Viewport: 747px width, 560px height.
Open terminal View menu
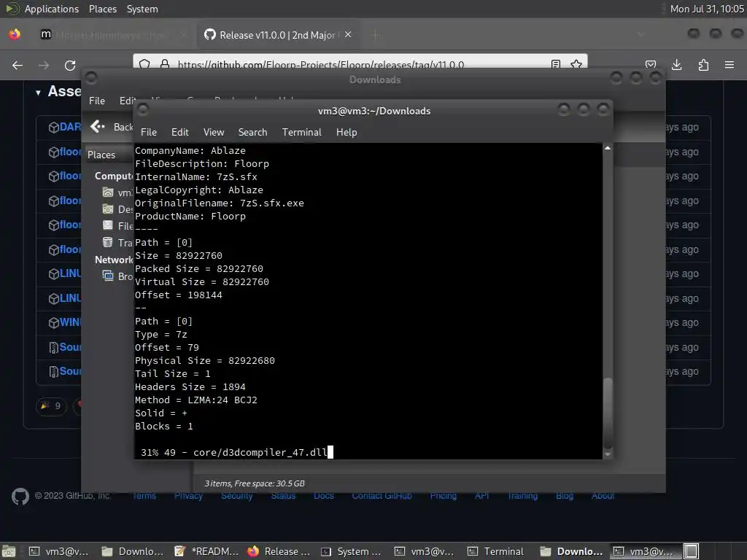coord(214,133)
